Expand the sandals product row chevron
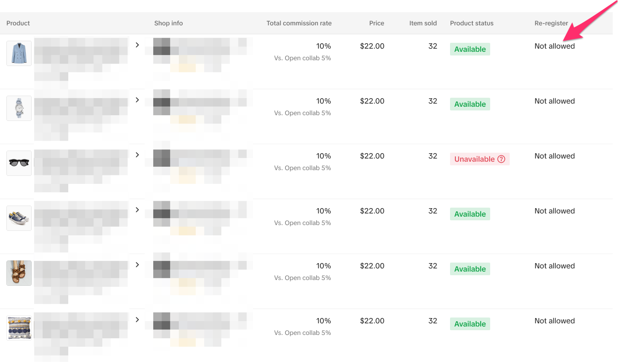618x364 pixels. coord(137,265)
